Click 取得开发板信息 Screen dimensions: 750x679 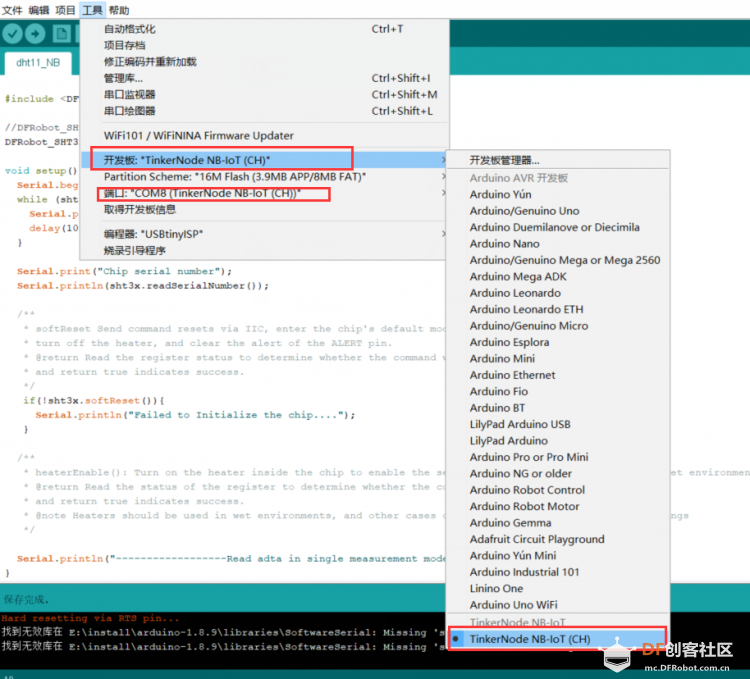[265, 209]
